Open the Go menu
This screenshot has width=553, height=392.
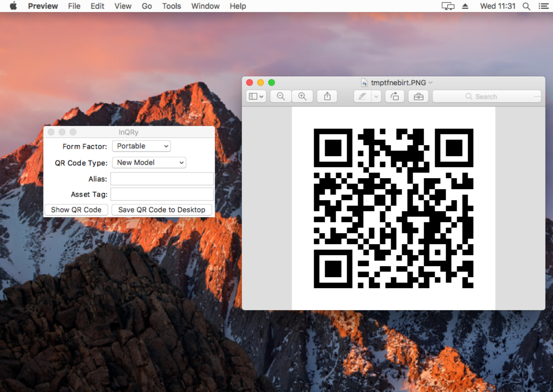click(x=147, y=6)
